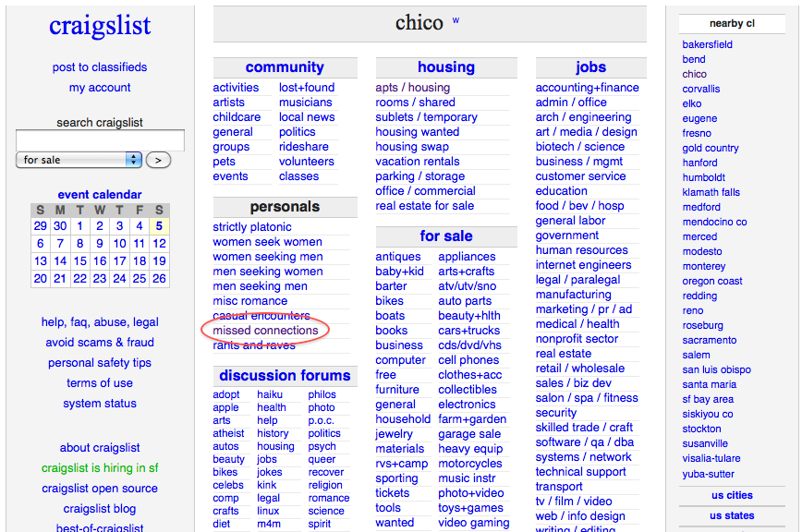
Task: Open antiques under for sale
Action: [x=398, y=257]
